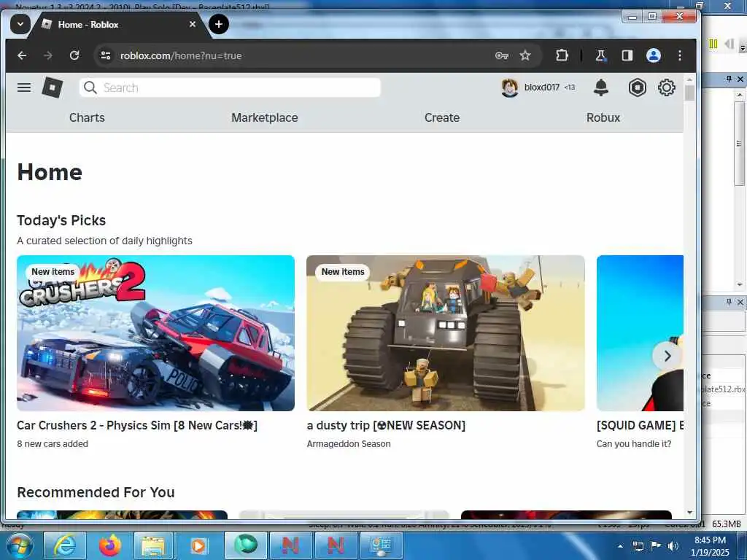Open the Charts tab

[87, 117]
